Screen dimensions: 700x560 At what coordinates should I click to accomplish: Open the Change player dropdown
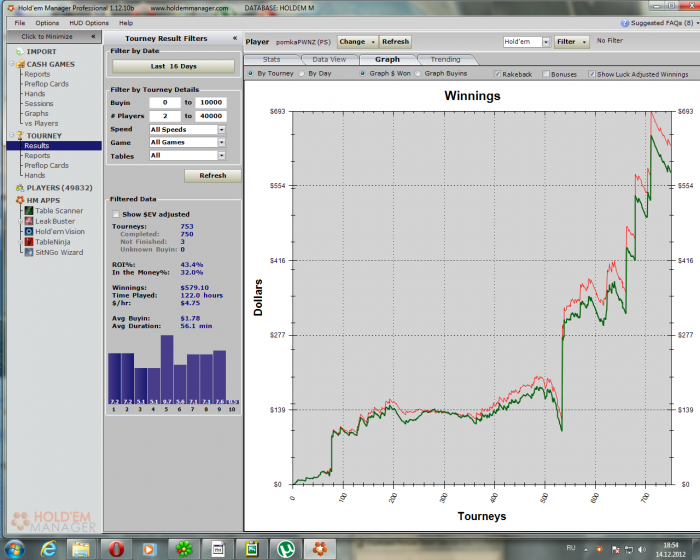(357, 42)
